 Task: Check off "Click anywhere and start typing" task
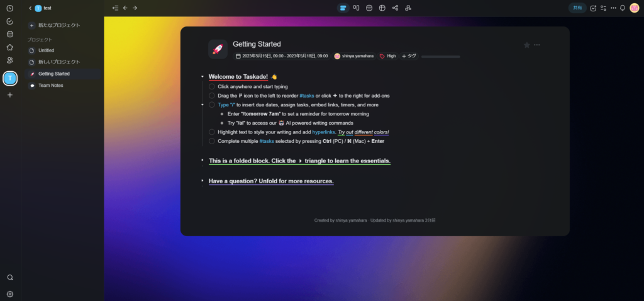(211, 87)
